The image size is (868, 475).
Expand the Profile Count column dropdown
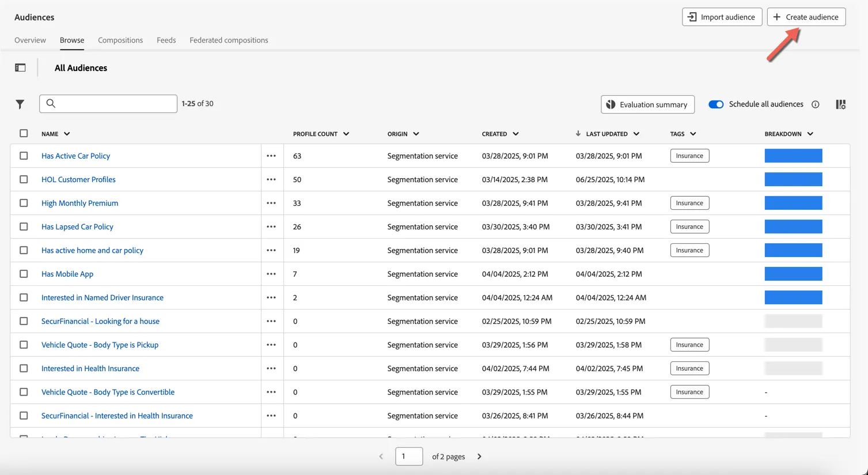point(346,134)
